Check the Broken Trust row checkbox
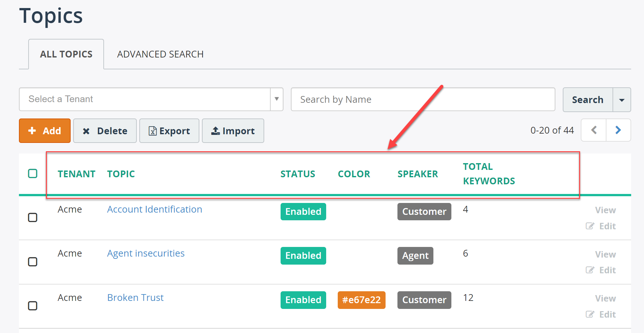This screenshot has height=333, width=644. point(33,306)
